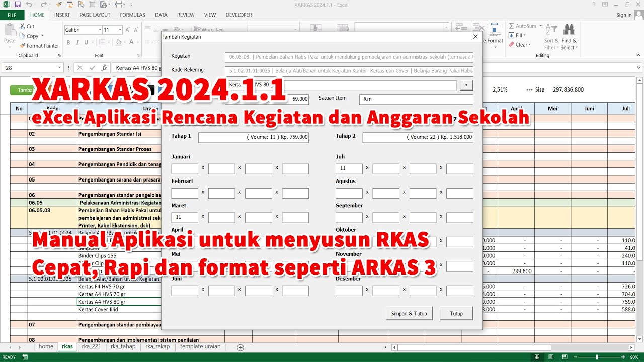Click Kode Rekening field in dialog

coord(349,71)
